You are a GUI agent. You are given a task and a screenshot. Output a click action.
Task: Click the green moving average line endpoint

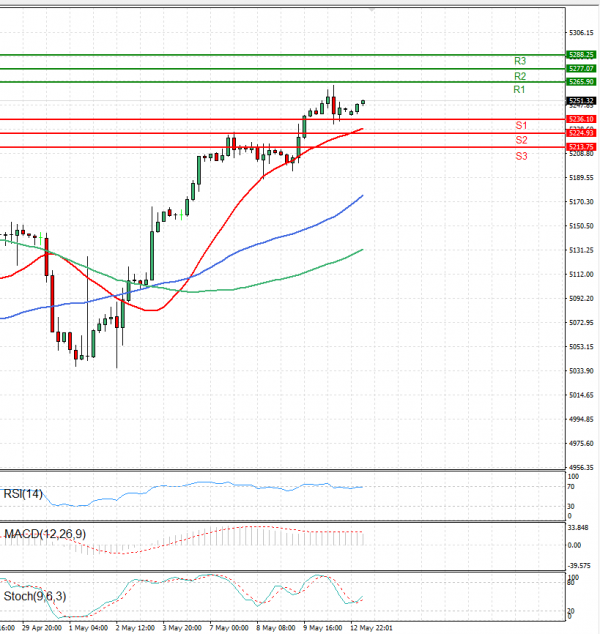(x=362, y=250)
